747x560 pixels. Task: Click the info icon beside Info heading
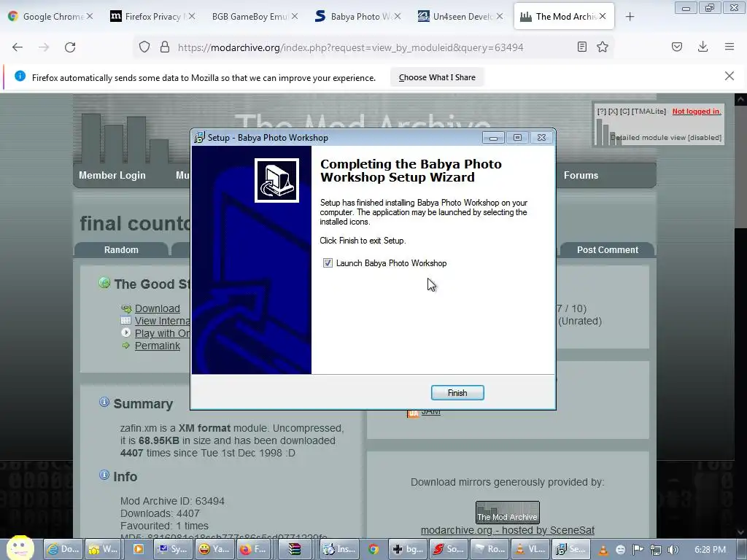point(104,475)
